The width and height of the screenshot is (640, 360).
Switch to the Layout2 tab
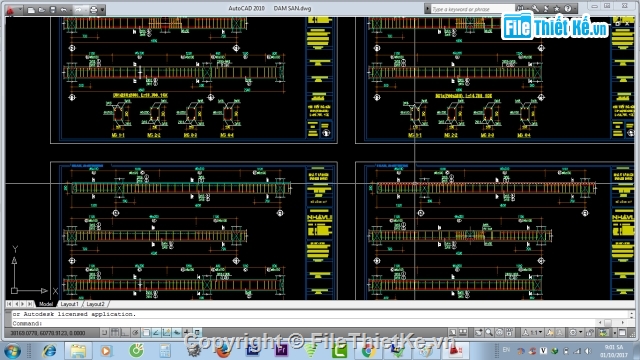96,304
